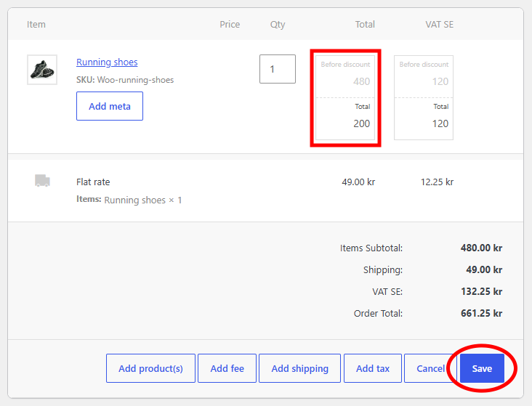
Task: Save the order item changes
Action: coord(482,368)
